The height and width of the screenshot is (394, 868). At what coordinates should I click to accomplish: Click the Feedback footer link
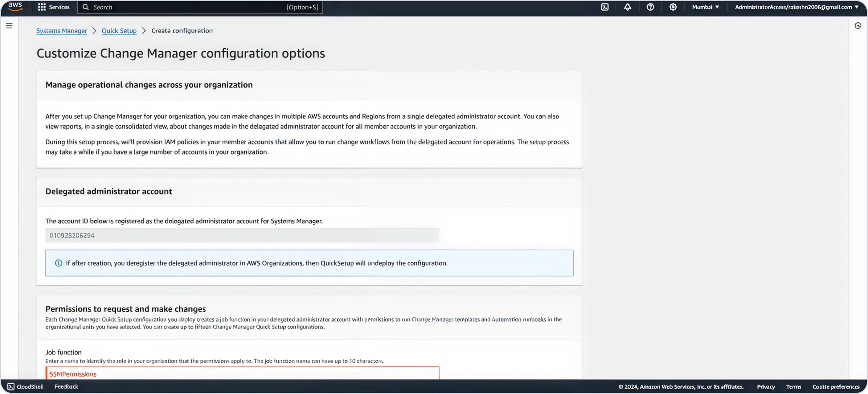point(66,386)
